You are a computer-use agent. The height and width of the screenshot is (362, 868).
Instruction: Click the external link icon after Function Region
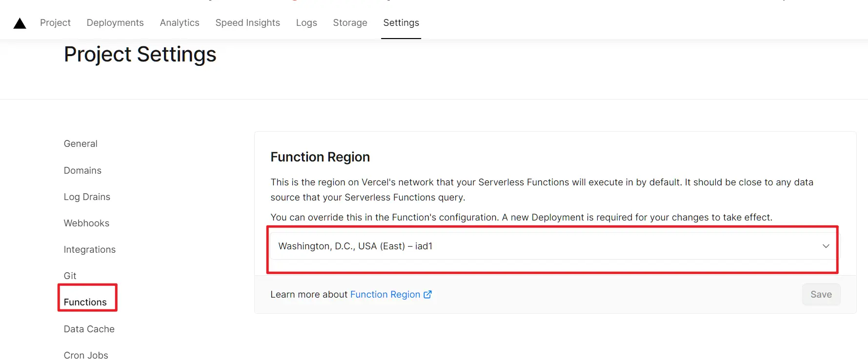tap(427, 295)
